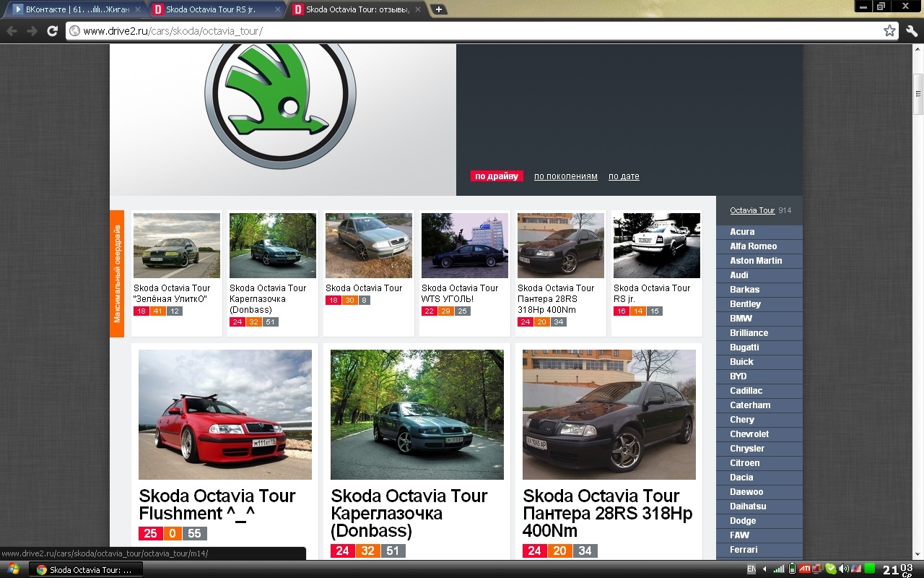Sort by по поколениям

point(566,176)
